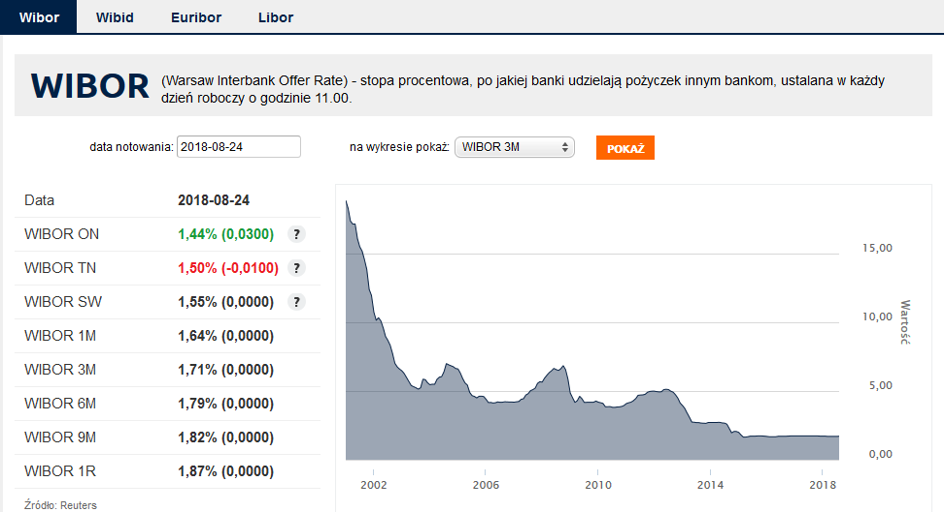945x512 pixels.
Task: Click the 2010 marker on chart timeline
Action: [x=597, y=485]
